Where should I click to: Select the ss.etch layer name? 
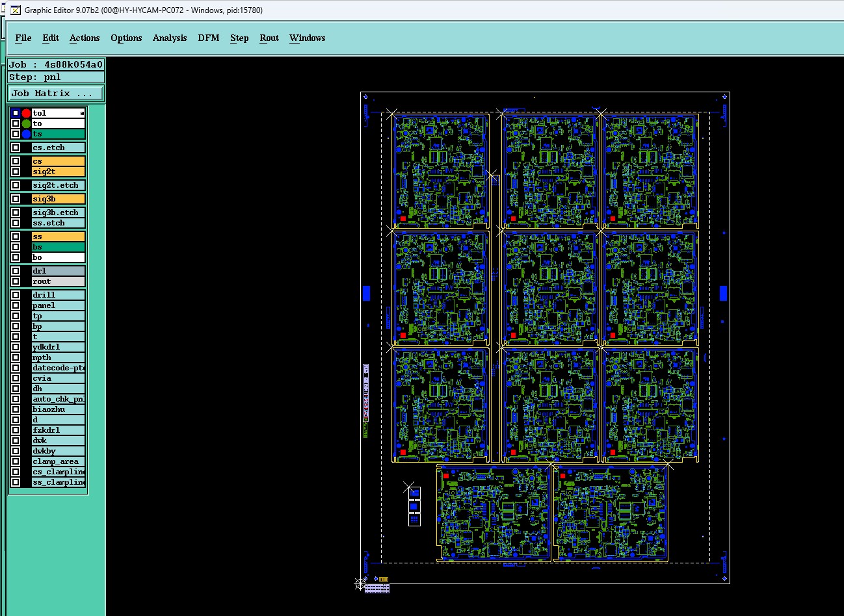pos(59,223)
